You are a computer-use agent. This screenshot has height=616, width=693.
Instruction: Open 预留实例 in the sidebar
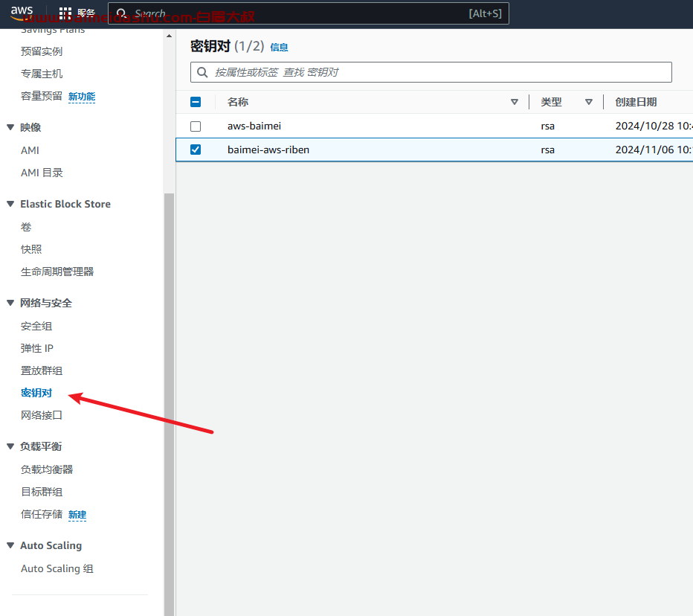pos(42,51)
